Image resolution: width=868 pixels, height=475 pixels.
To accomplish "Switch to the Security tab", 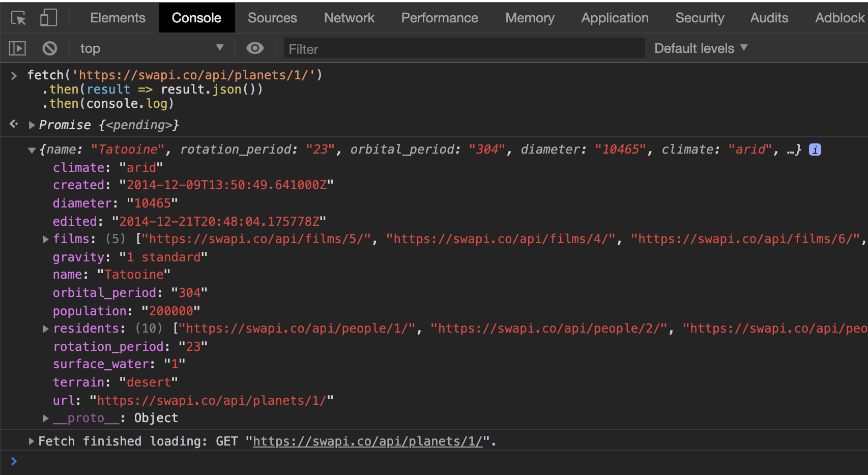I will coord(700,18).
